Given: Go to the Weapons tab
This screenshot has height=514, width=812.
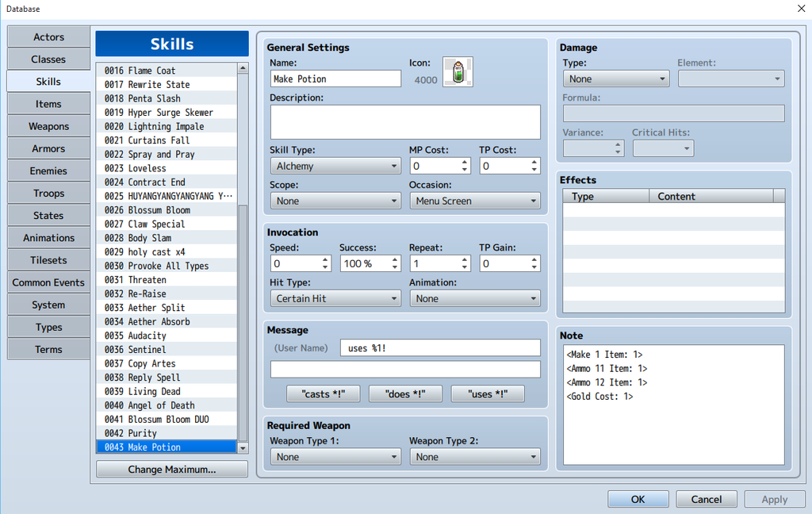Looking at the screenshot, I should [48, 126].
